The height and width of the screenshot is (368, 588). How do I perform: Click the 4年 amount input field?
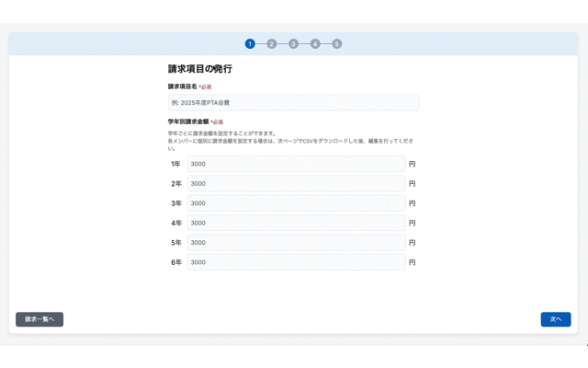click(x=296, y=223)
